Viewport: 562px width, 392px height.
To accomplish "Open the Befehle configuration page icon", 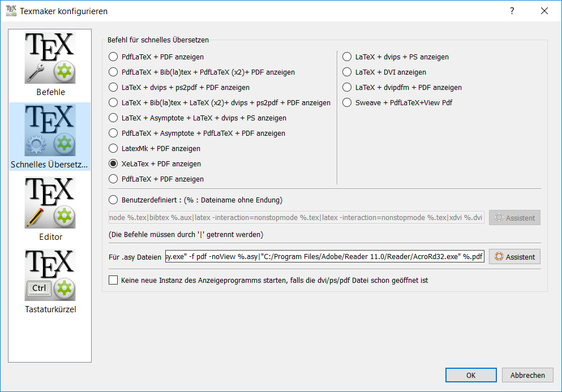I will click(x=50, y=58).
